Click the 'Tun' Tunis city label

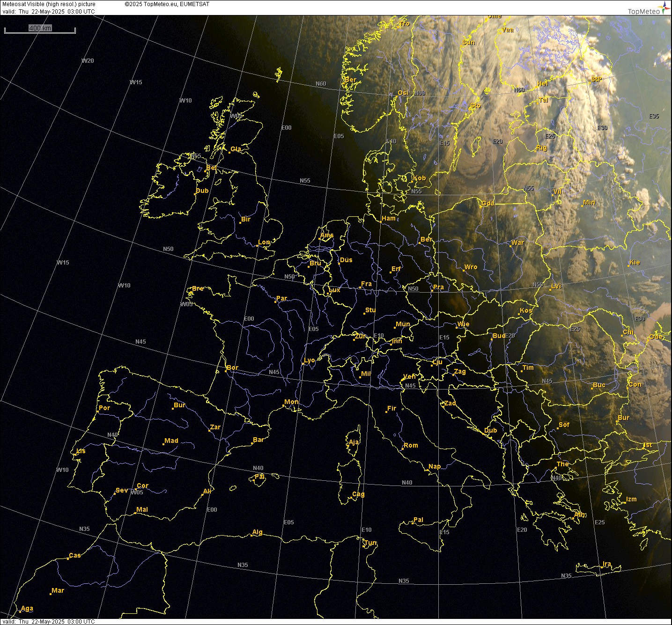(x=370, y=543)
